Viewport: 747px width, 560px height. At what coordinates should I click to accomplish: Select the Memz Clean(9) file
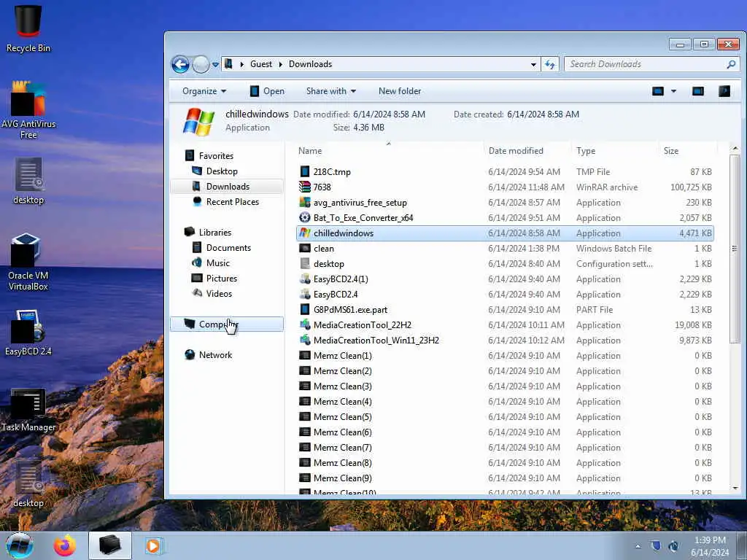[505, 478]
